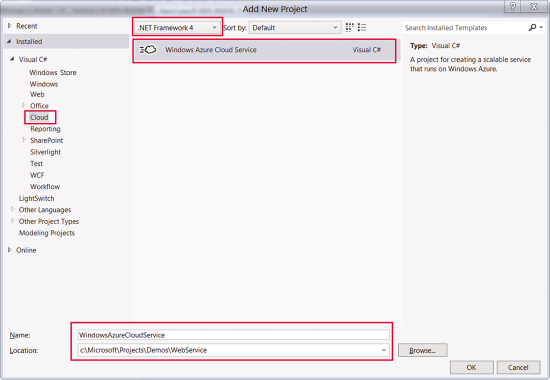The height and width of the screenshot is (380, 550).
Task: Select the Workflow category
Action: [x=45, y=187]
